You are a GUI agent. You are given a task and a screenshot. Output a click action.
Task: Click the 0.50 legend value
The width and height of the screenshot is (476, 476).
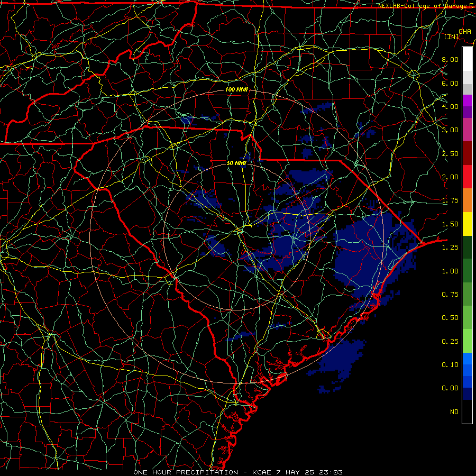pyautogui.click(x=450, y=318)
